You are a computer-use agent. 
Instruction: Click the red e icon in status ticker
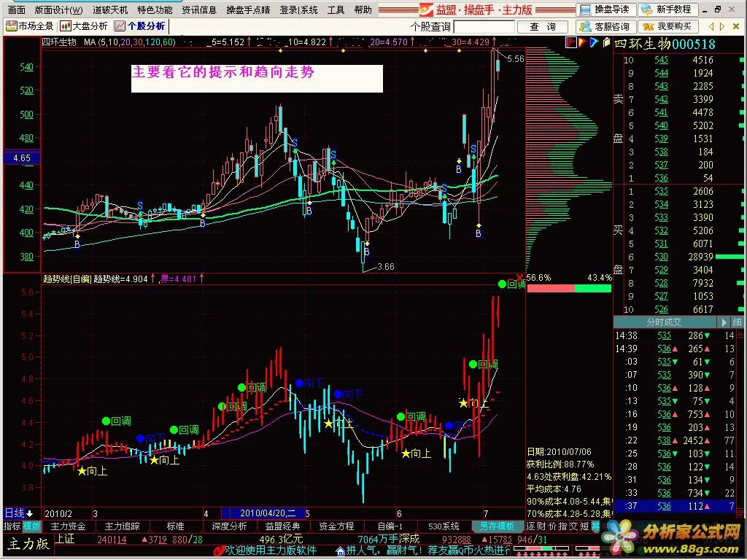[x=220, y=551]
